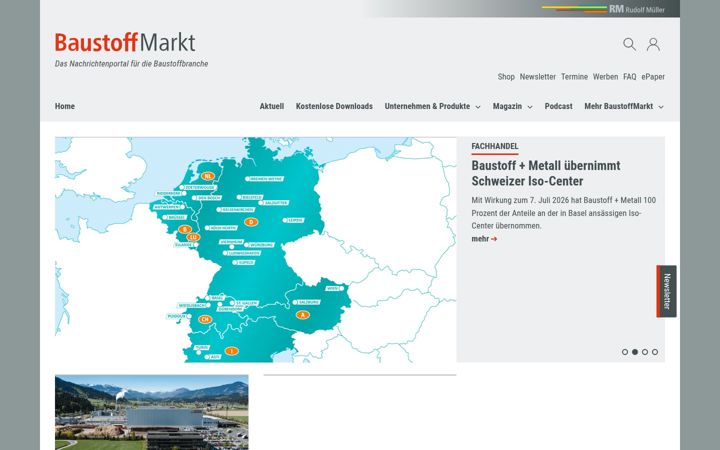This screenshot has height=450, width=720.
Task: Open the Werben link
Action: [x=605, y=77]
